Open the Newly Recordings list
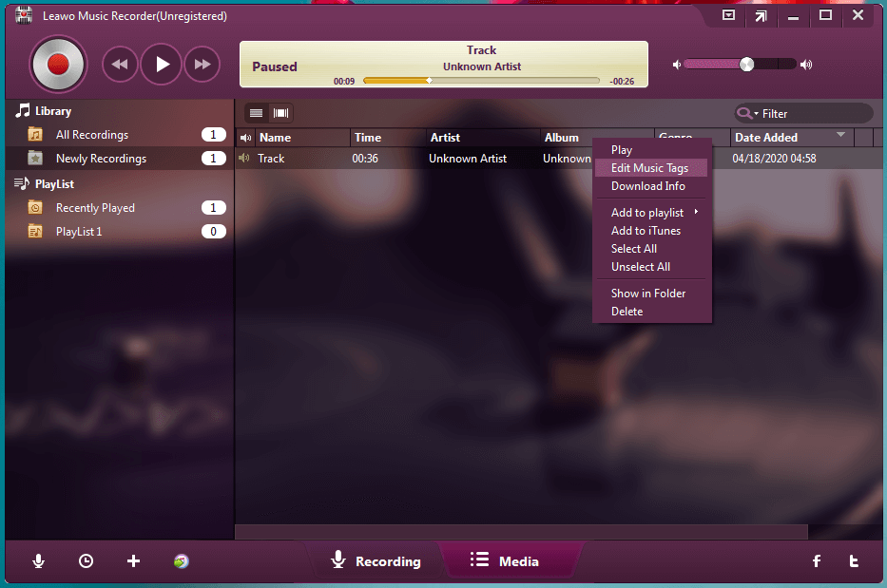 pos(120,159)
